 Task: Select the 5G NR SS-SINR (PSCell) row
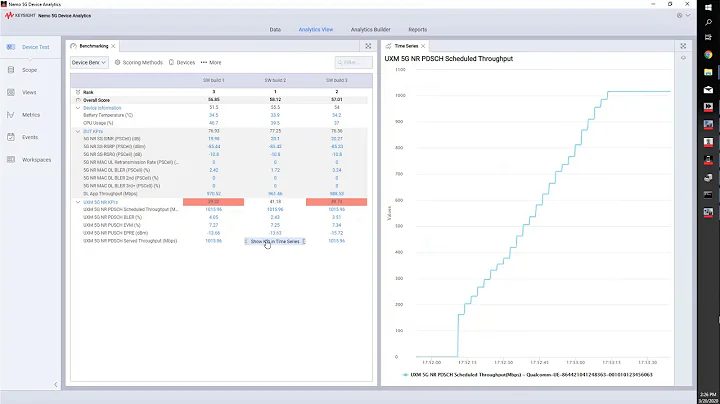[112, 139]
